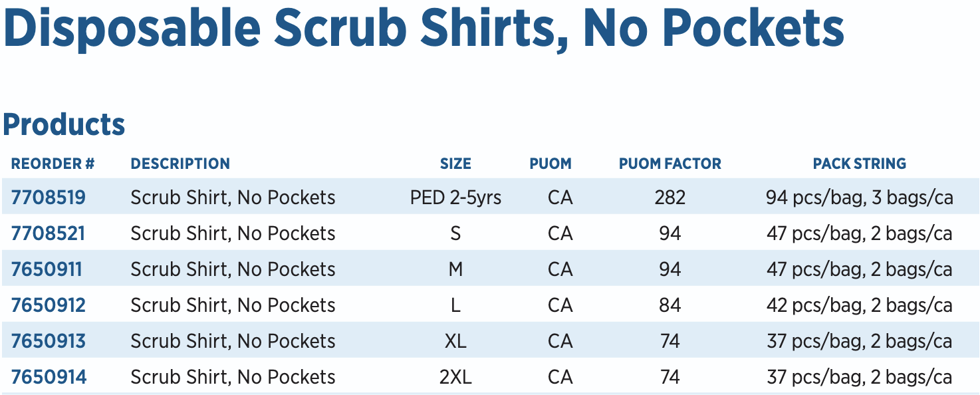Click the Disposable Scrub Shirts page title
The image size is (980, 395).
point(424,28)
